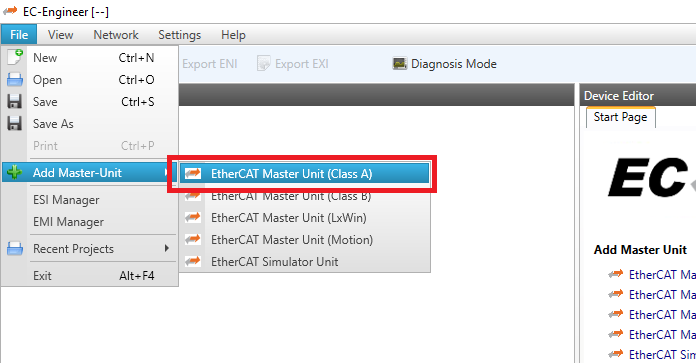Click the green plus Add Master-Unit icon
The image size is (696, 363).
coord(14,172)
